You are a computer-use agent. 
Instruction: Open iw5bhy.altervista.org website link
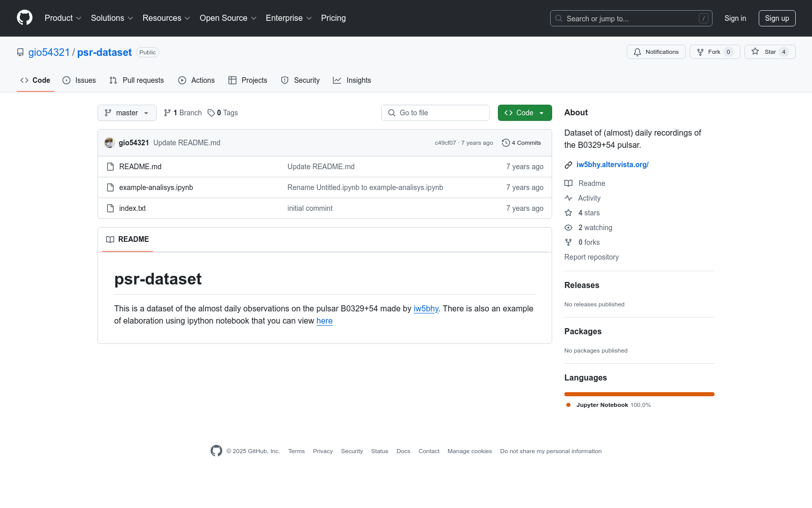coord(613,165)
